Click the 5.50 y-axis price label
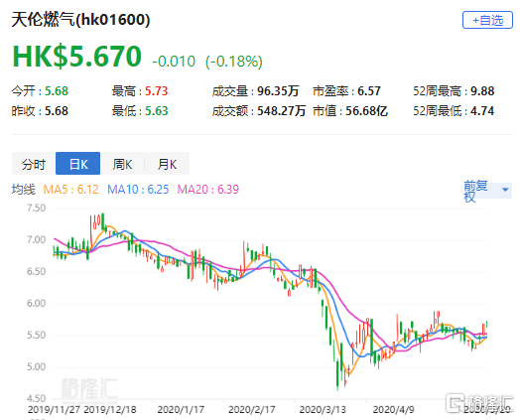This screenshot has height=420, width=520. (36, 335)
